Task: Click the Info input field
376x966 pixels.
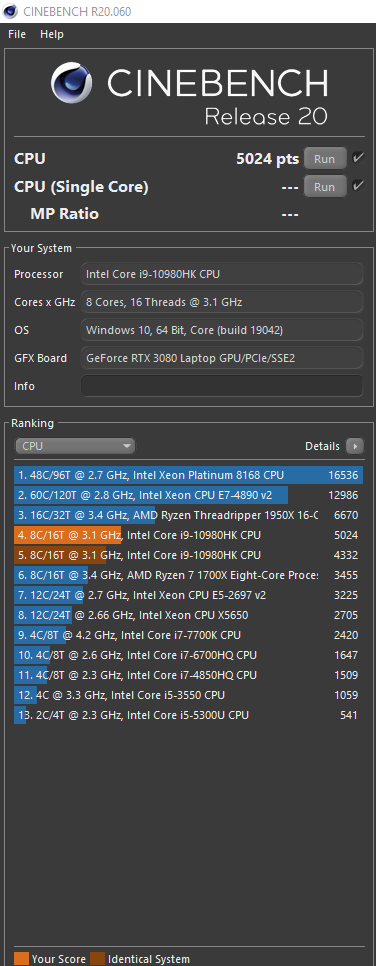Action: tap(222, 386)
